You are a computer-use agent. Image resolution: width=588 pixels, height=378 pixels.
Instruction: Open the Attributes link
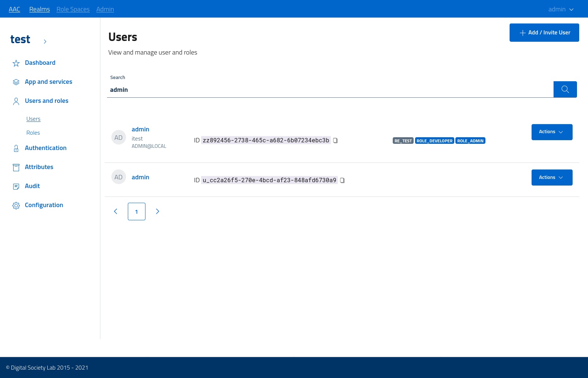coord(39,167)
